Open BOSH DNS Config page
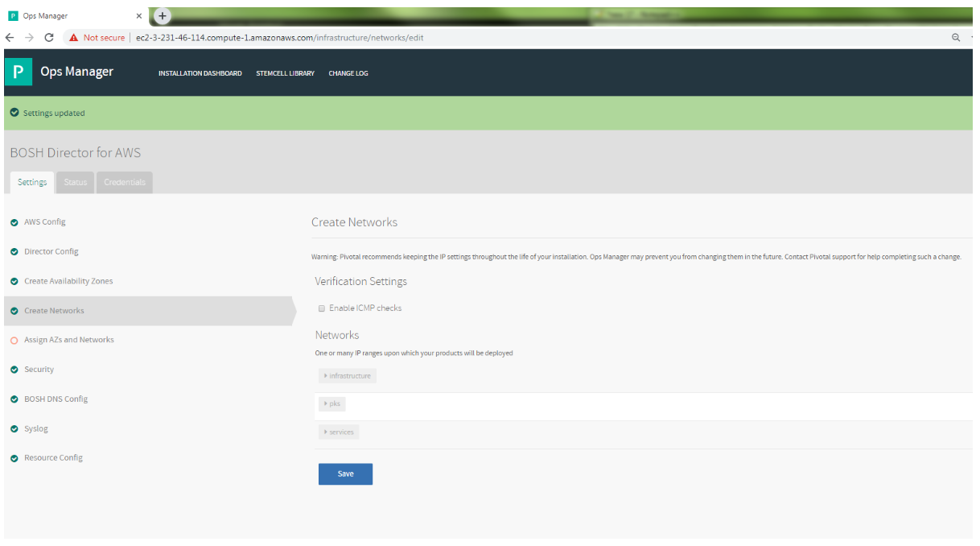The width and height of the screenshot is (980, 546). (x=56, y=399)
